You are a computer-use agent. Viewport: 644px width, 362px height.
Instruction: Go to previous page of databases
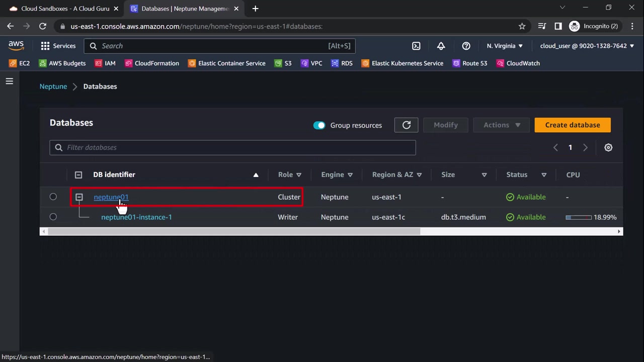pos(555,147)
